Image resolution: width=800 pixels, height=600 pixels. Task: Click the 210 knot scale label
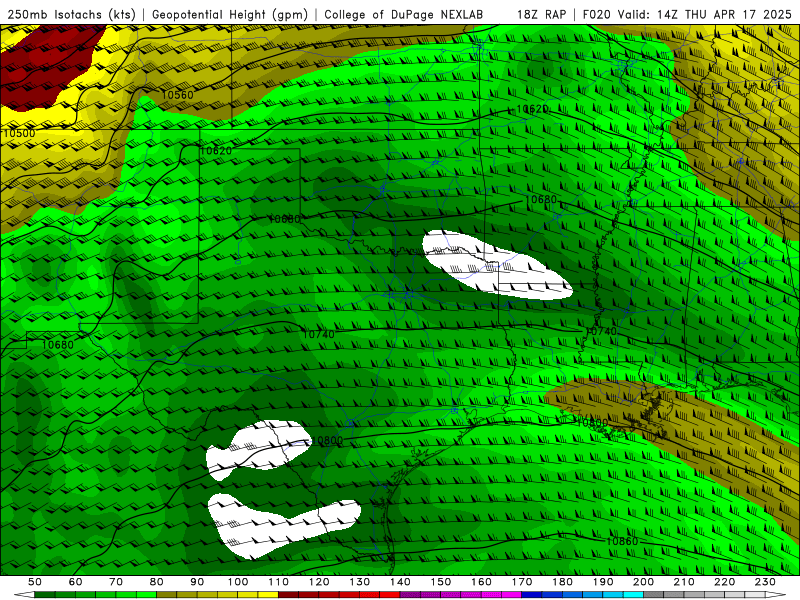point(684,582)
